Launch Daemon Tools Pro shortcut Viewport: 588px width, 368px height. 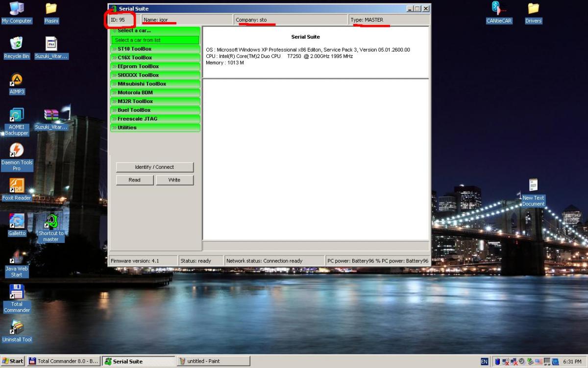coord(17,151)
